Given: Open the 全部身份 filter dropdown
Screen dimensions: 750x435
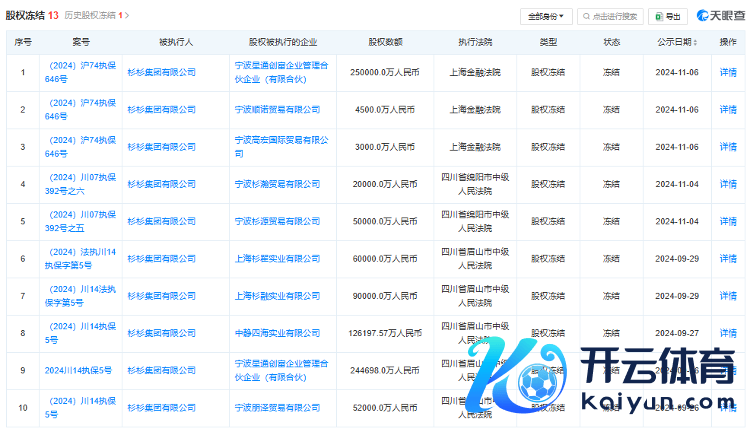Looking at the screenshot, I should (x=547, y=16).
